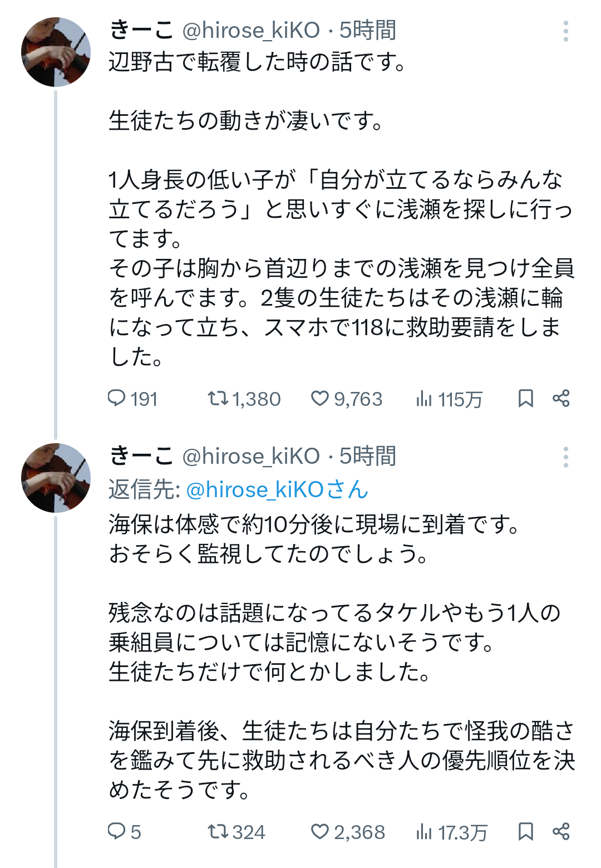601x868 pixels.
Task: Open the second tweet's profile avatar
Action: point(56,478)
